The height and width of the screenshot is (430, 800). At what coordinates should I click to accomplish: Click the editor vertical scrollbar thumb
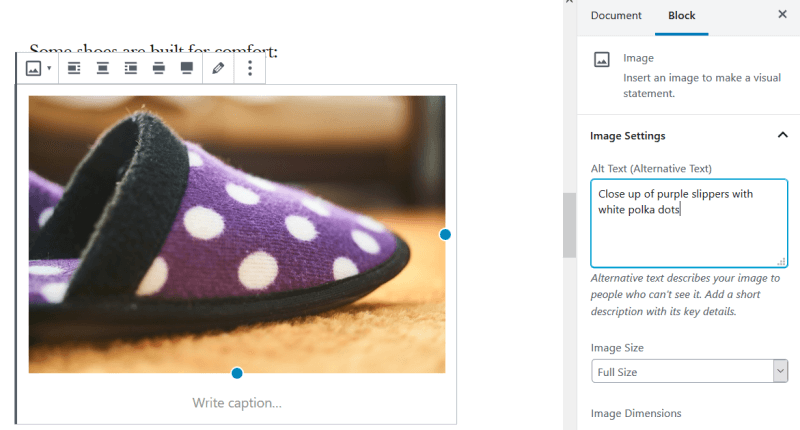[x=569, y=225]
